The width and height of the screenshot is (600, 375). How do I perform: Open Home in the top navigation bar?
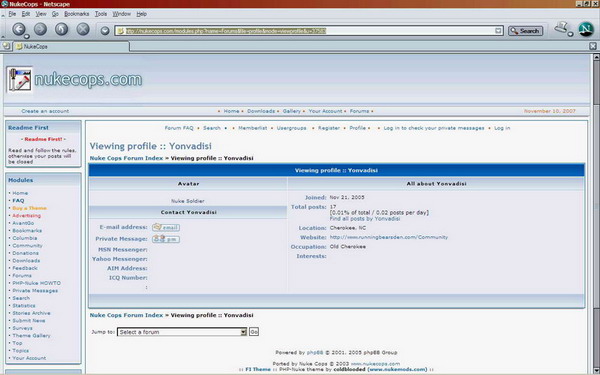click(231, 111)
